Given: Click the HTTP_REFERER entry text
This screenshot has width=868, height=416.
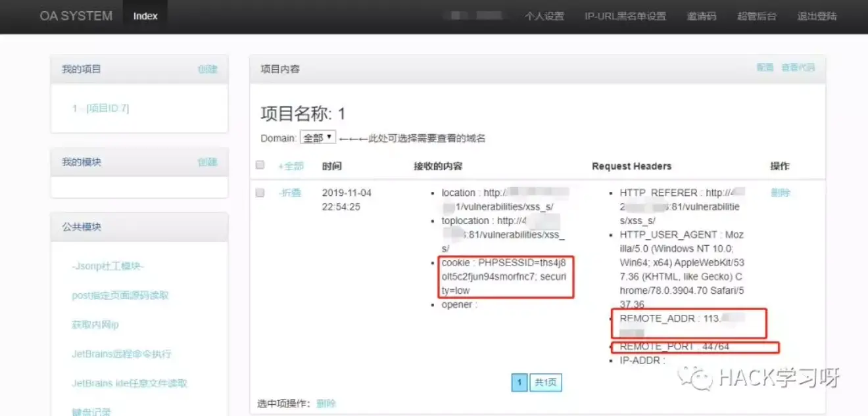Looking at the screenshot, I should (682, 206).
